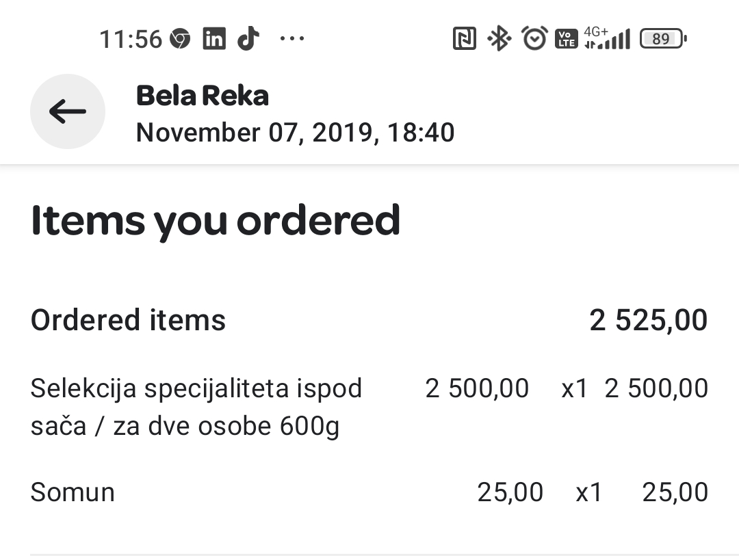Tap the VoLTE indicator icon

(567, 39)
